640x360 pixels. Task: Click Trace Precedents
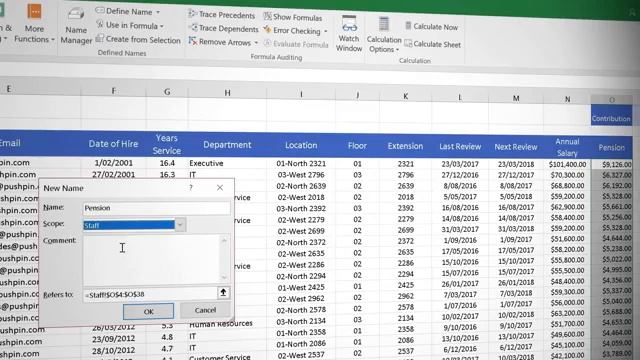[x=222, y=15]
